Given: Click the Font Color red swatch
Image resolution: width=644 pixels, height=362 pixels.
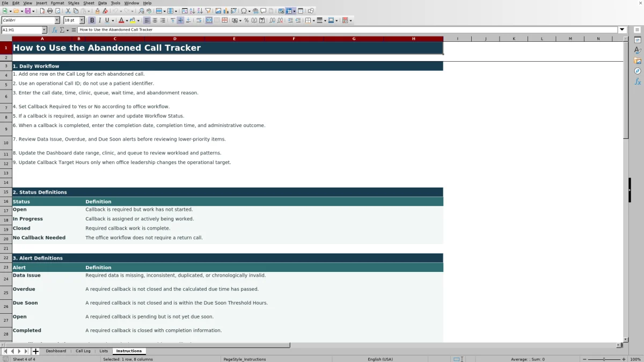Looking at the screenshot, I should point(121,20).
